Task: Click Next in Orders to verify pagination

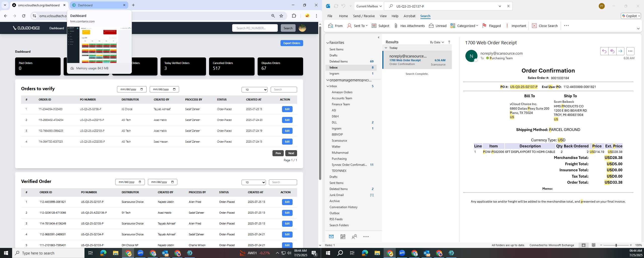Action: coord(291,153)
